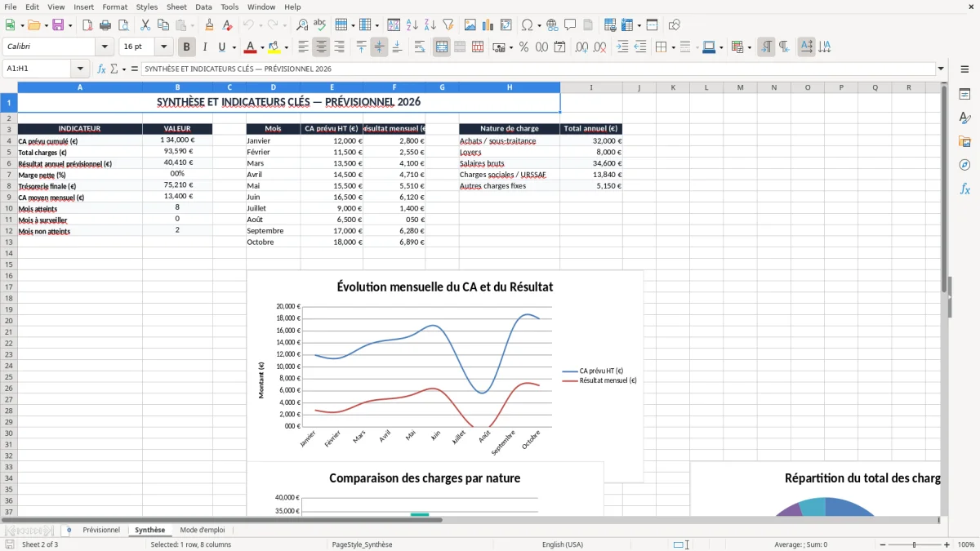
Task: Open the sidebar Navigator compass icon
Action: 964,166
